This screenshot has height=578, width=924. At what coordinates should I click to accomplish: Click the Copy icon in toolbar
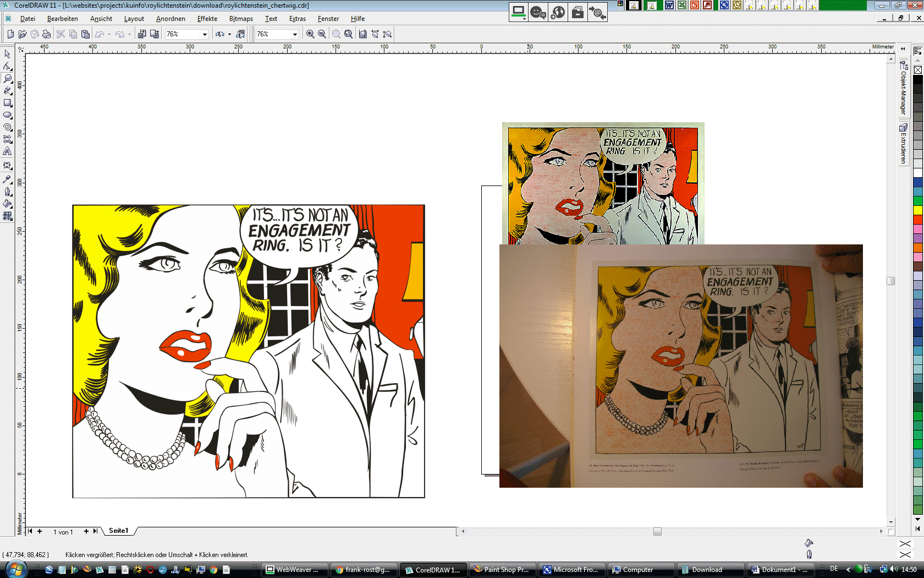pos(73,34)
